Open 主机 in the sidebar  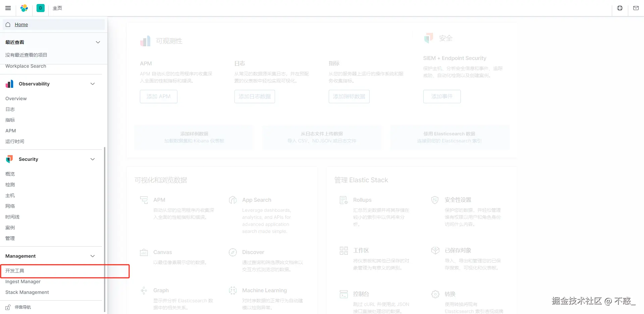[x=10, y=195]
